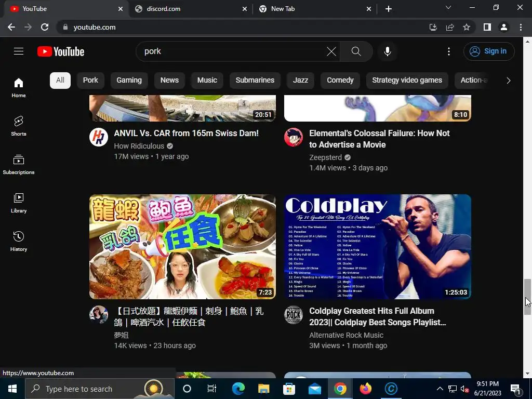Click the magnifier search button

(x=356, y=51)
